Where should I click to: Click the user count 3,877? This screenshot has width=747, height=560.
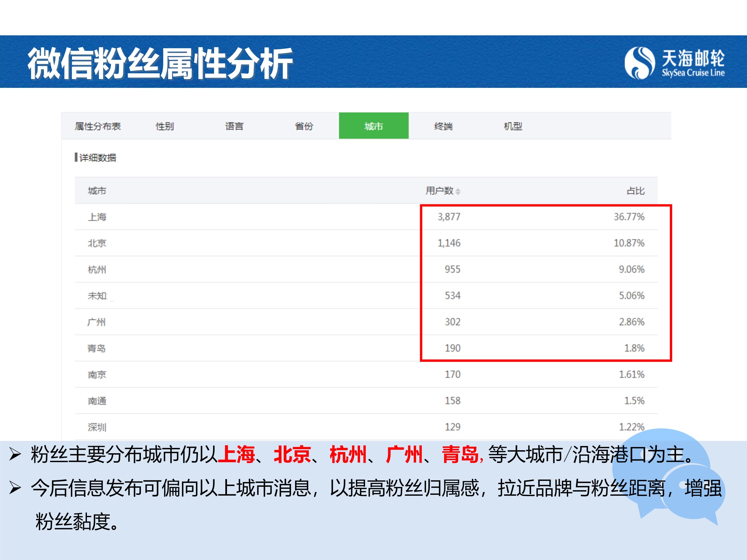pos(449,217)
